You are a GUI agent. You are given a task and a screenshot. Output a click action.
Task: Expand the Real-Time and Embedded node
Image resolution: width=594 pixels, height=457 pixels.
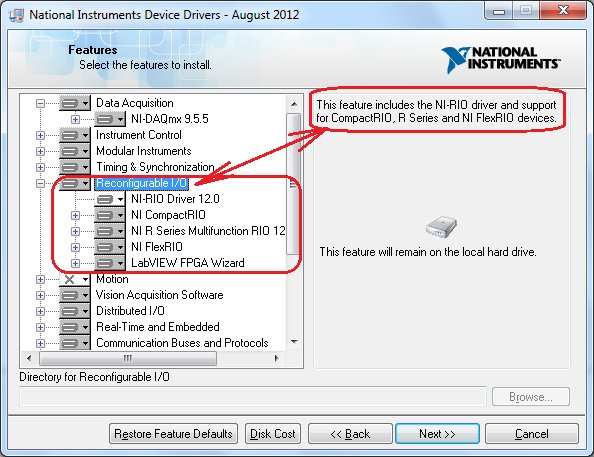[40, 327]
